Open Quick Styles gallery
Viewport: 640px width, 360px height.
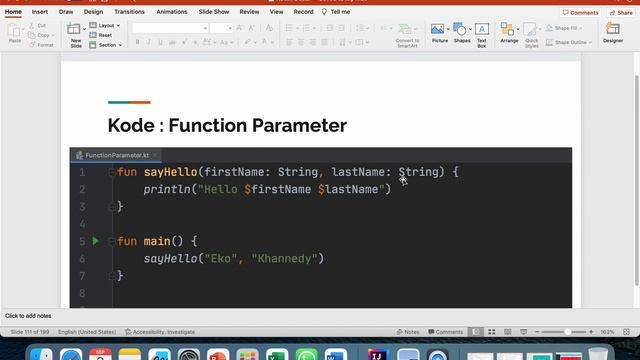[531, 36]
